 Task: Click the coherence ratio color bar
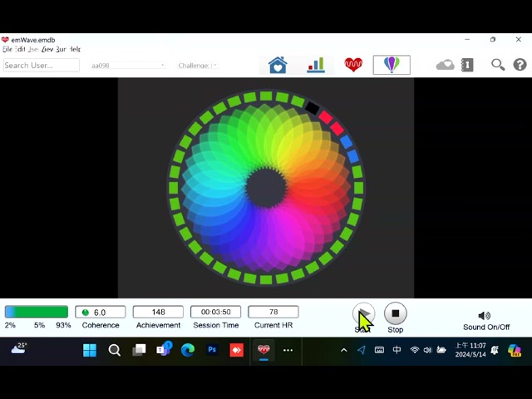(x=37, y=312)
